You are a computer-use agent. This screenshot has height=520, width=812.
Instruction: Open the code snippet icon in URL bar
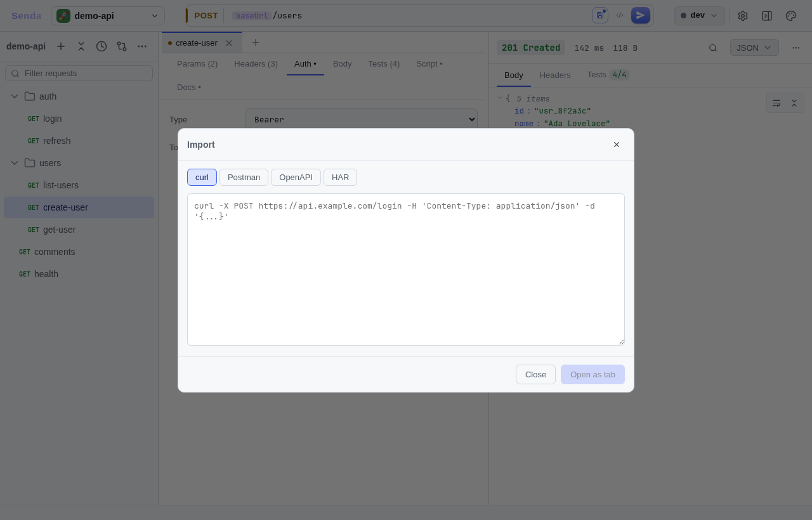pyautogui.click(x=620, y=15)
